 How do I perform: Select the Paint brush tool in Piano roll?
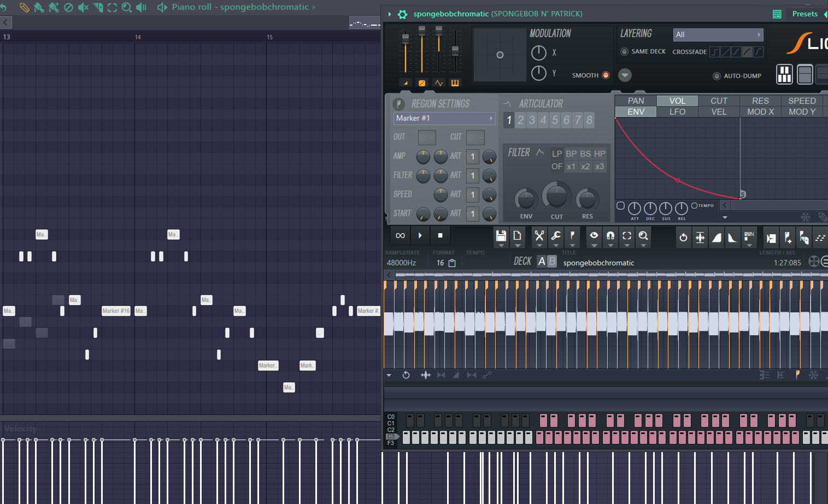pyautogui.click(x=39, y=7)
